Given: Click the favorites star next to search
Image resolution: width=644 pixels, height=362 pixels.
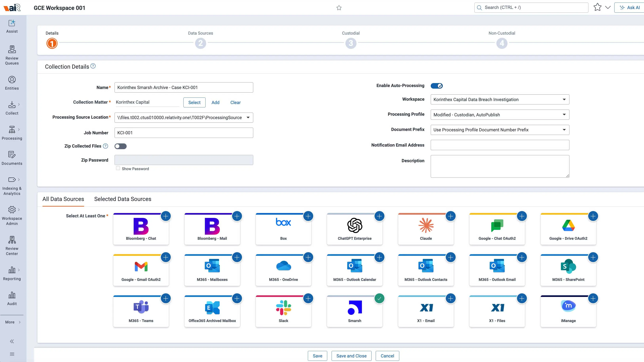Looking at the screenshot, I should [x=597, y=7].
